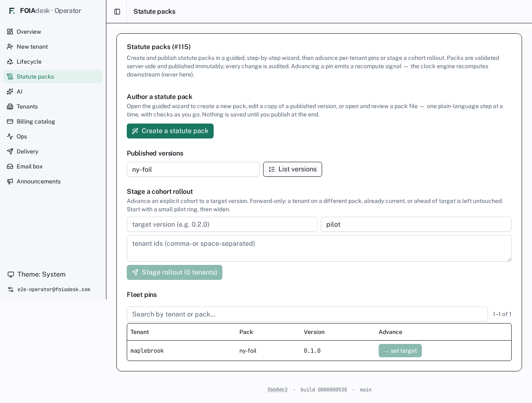The width and height of the screenshot is (532, 403).
Task: Click set target for maplebrook
Action: (x=400, y=351)
